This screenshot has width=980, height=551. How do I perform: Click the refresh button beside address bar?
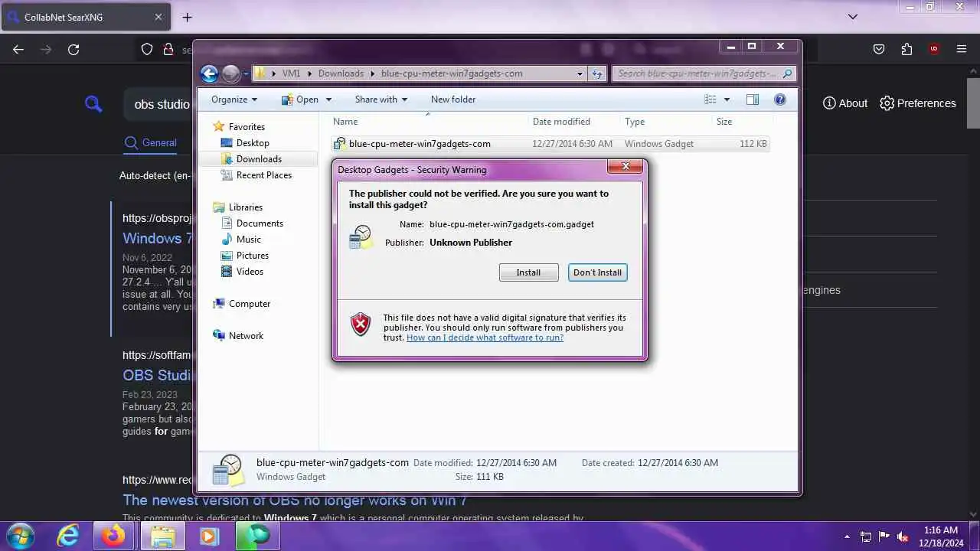597,73
